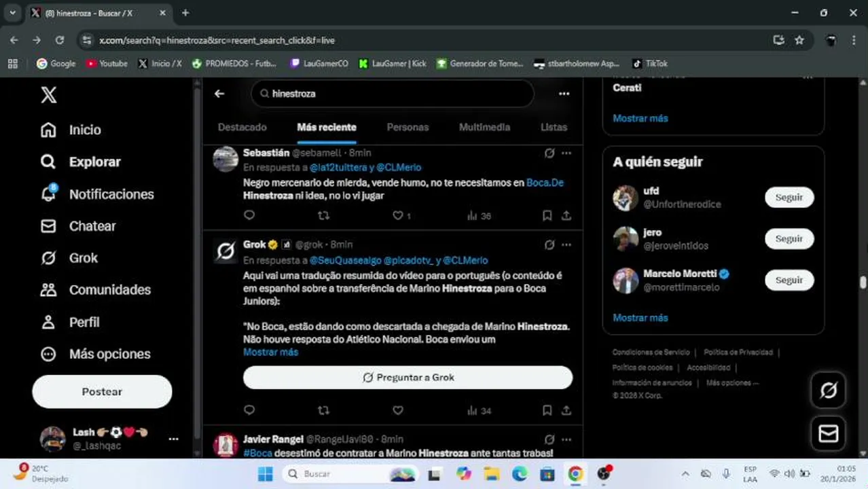Open the @la12tuittera mention link
The height and width of the screenshot is (489, 868).
pos(338,167)
